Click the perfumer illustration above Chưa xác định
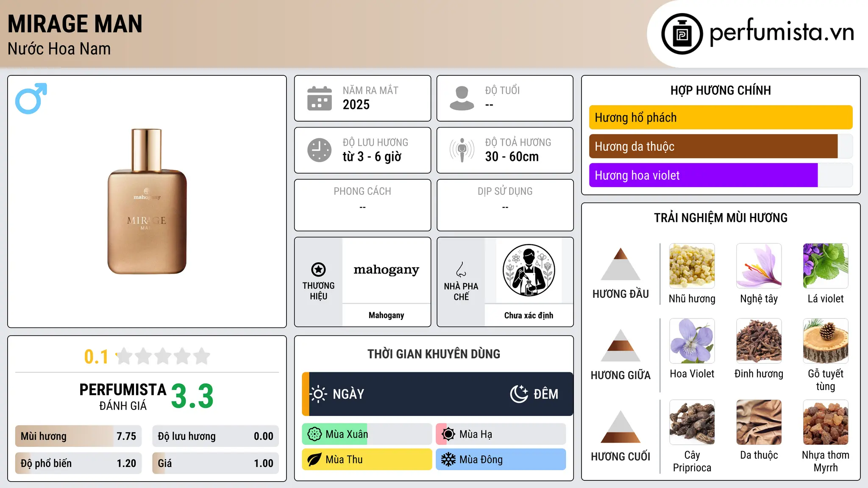868x488 pixels. [529, 270]
